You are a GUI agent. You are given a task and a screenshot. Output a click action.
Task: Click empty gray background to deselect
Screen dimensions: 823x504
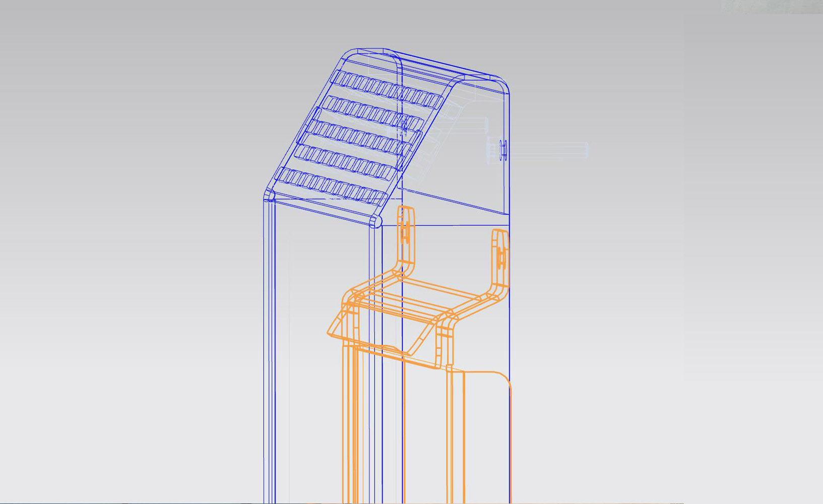coord(126,252)
